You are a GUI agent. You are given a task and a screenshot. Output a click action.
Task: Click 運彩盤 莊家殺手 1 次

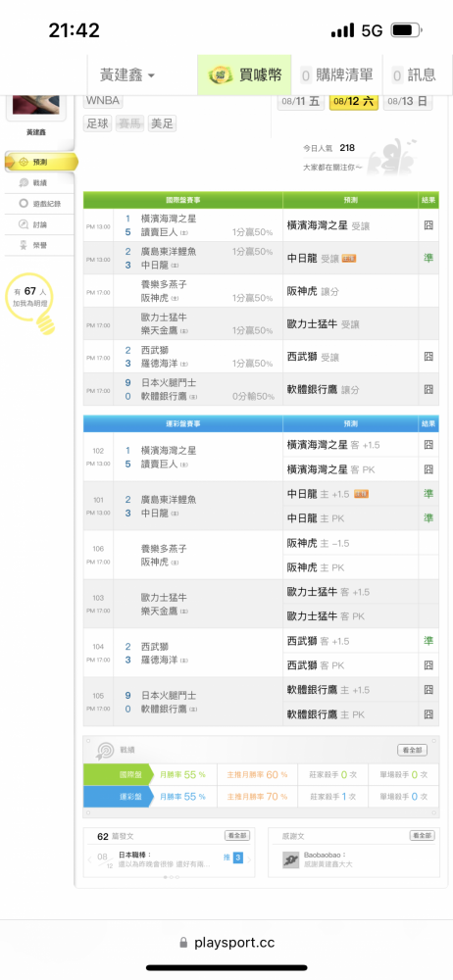tap(332, 796)
